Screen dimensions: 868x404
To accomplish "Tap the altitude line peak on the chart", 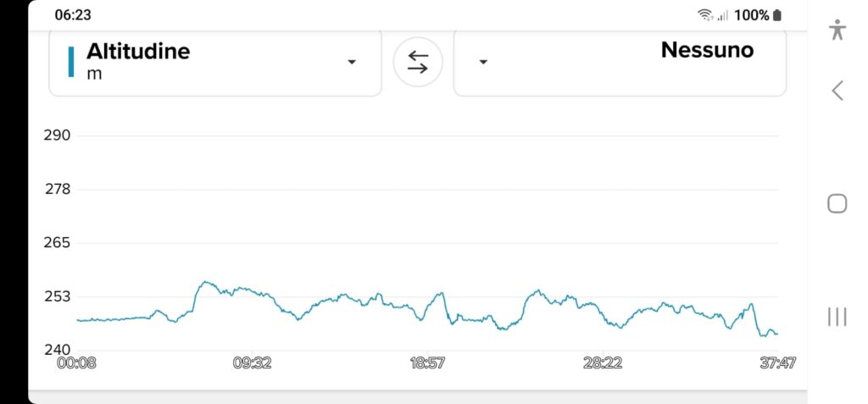I will (x=205, y=282).
